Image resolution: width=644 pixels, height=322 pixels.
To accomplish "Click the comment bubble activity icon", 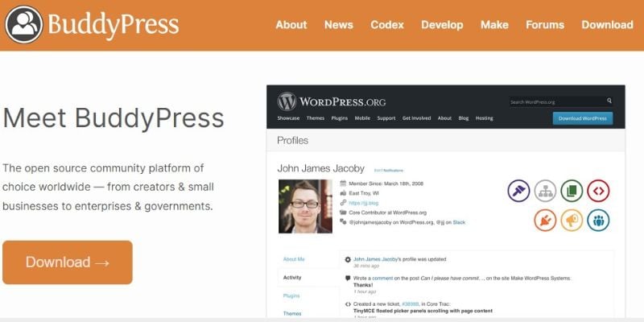I will 348,278.
